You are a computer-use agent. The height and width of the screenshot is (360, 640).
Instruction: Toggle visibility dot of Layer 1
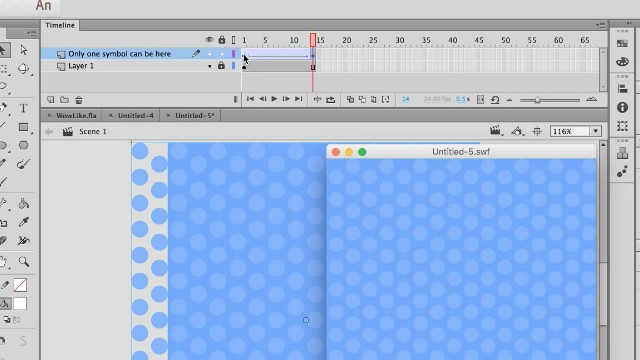point(209,66)
